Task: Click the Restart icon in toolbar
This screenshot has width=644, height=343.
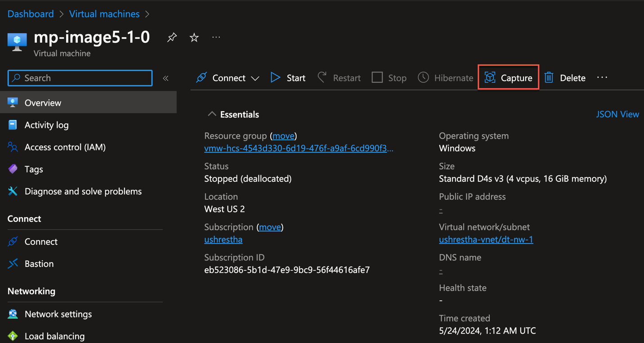Action: point(322,77)
